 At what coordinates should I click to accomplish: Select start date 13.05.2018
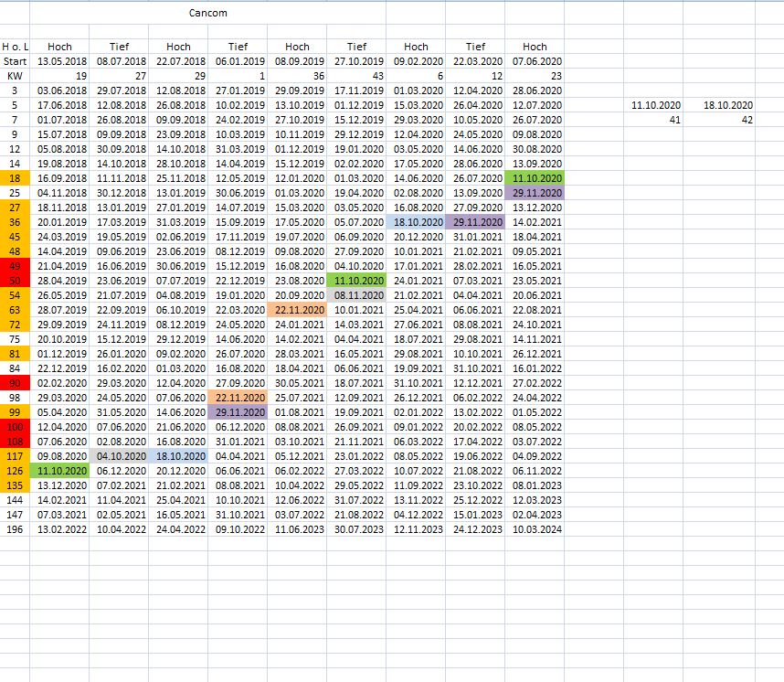click(59, 61)
